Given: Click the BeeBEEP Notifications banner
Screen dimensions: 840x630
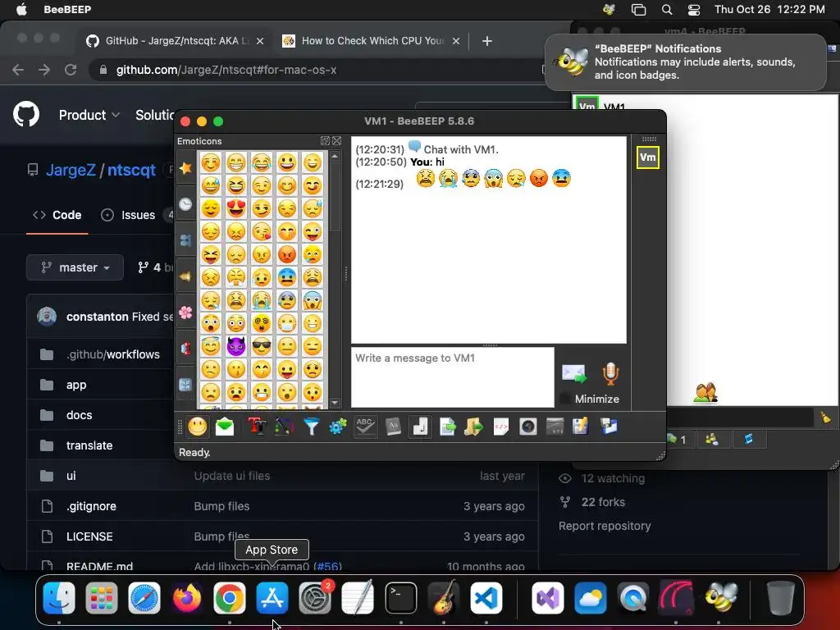Looking at the screenshot, I should (x=685, y=62).
